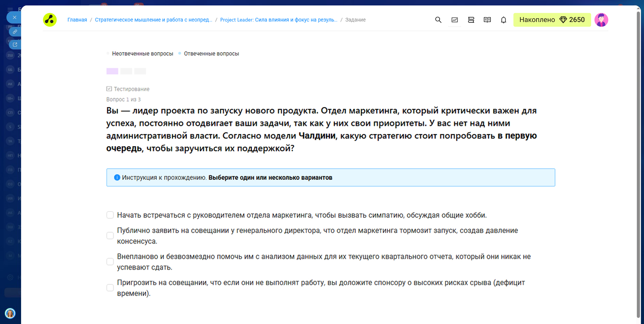The height and width of the screenshot is (324, 644).
Task: Click the open in new window icon
Action: click(x=15, y=45)
